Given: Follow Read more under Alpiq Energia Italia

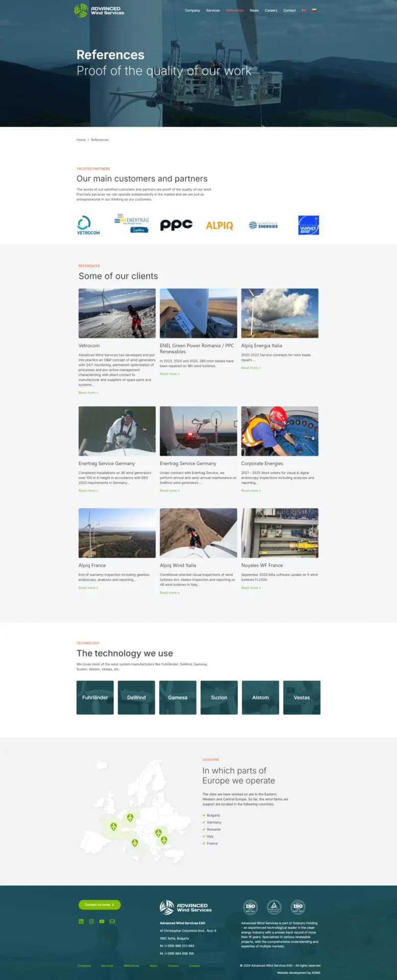Looking at the screenshot, I should coord(251,367).
